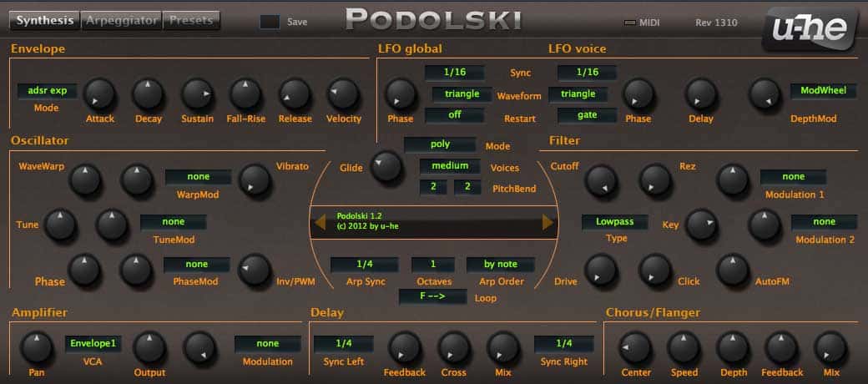Click the u-he logo badge
Viewport: 868px width, 384px height.
(x=806, y=29)
